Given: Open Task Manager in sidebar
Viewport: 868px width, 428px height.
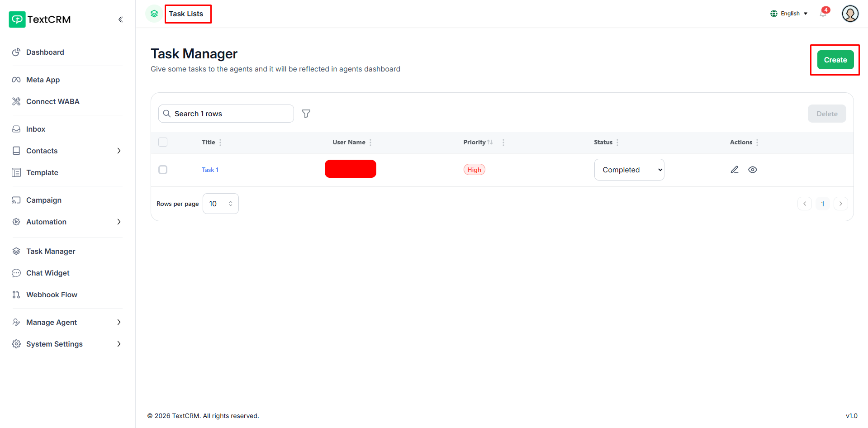Looking at the screenshot, I should click(51, 251).
